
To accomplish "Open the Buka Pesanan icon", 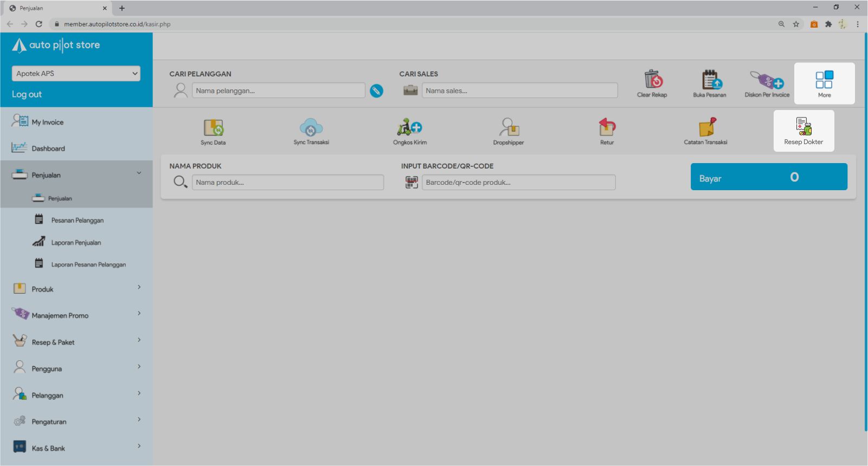I will point(710,80).
